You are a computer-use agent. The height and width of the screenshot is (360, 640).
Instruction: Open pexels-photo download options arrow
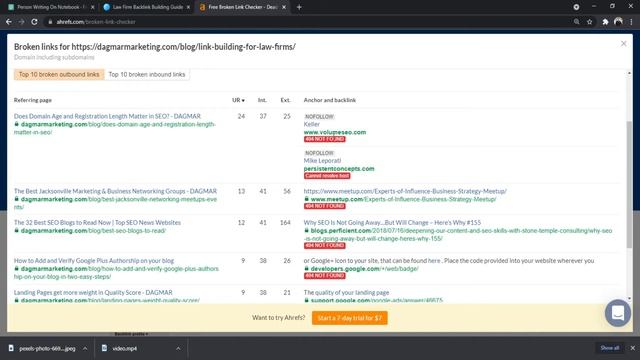pyautogui.click(x=85, y=348)
